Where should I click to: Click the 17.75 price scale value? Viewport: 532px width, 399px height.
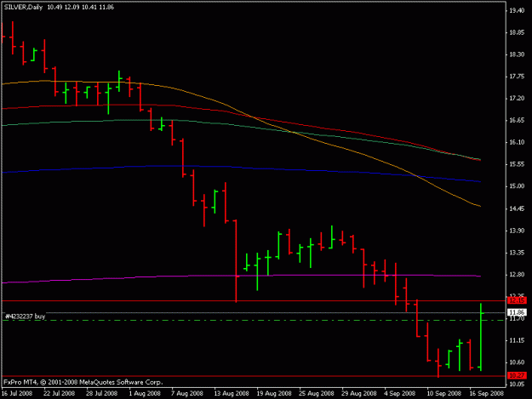(517, 77)
